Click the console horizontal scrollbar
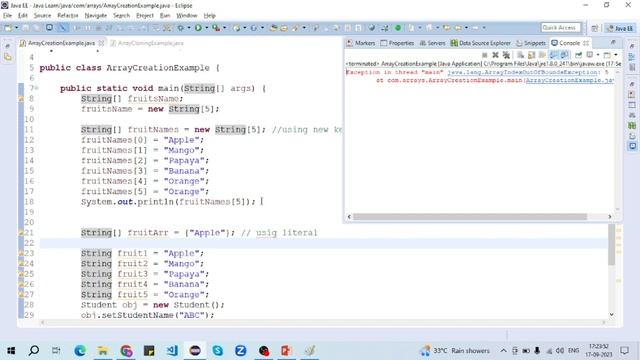This screenshot has height=360, width=640. (x=469, y=217)
